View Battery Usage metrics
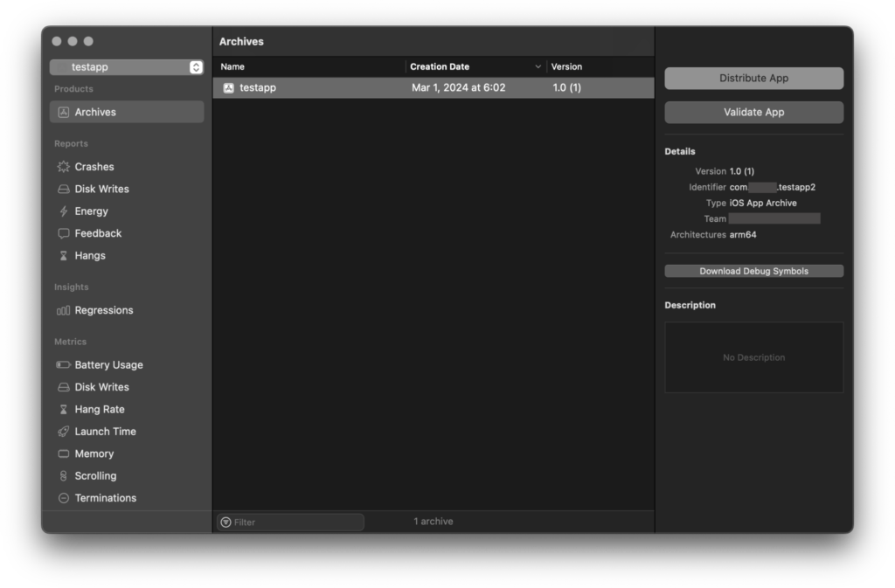This screenshot has width=895, height=588. point(127,365)
